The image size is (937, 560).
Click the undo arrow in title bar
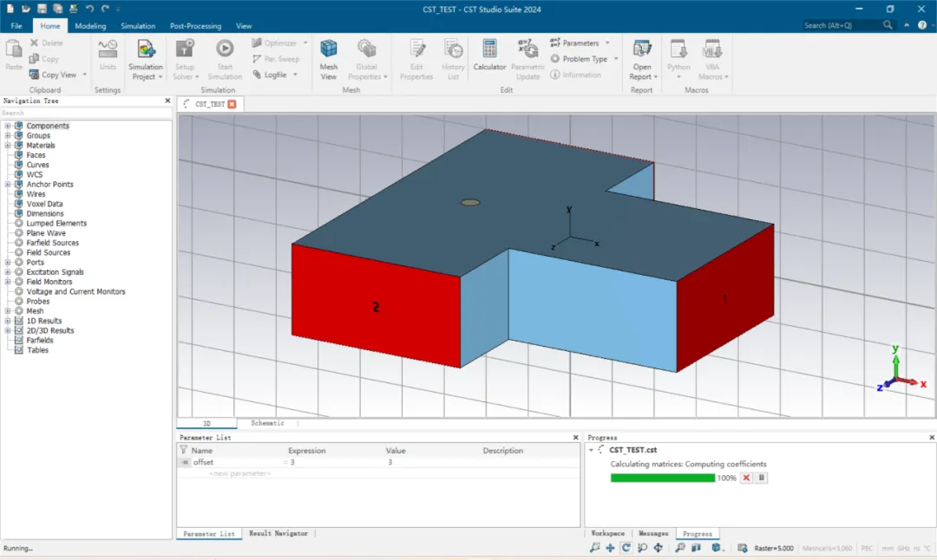click(x=89, y=9)
